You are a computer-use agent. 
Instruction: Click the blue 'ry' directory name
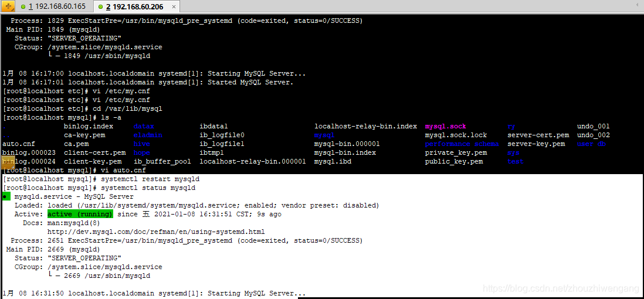click(x=511, y=126)
